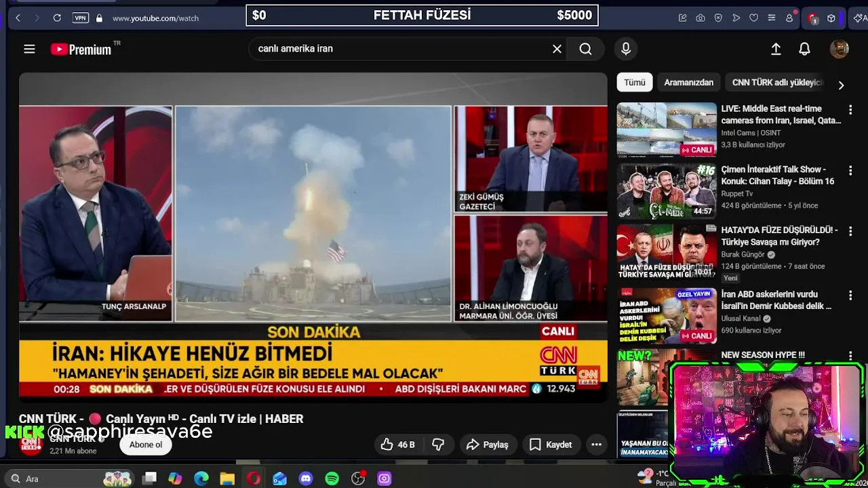Expand more filter chips with the right chevron

(841, 85)
